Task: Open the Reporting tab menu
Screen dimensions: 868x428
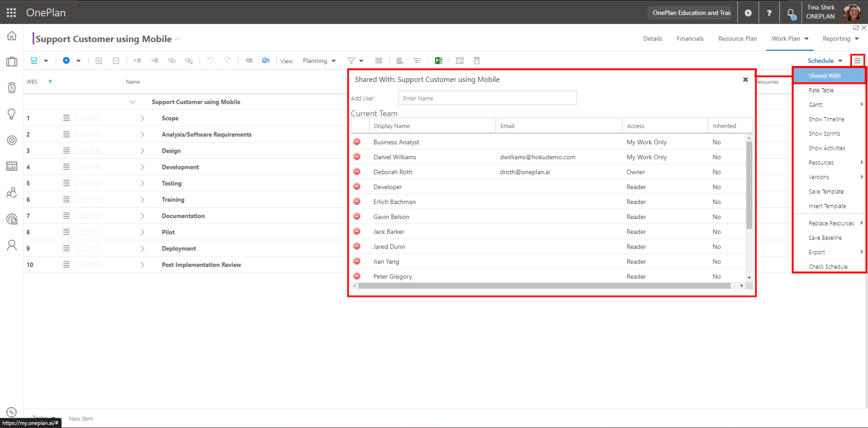Action: [841, 39]
